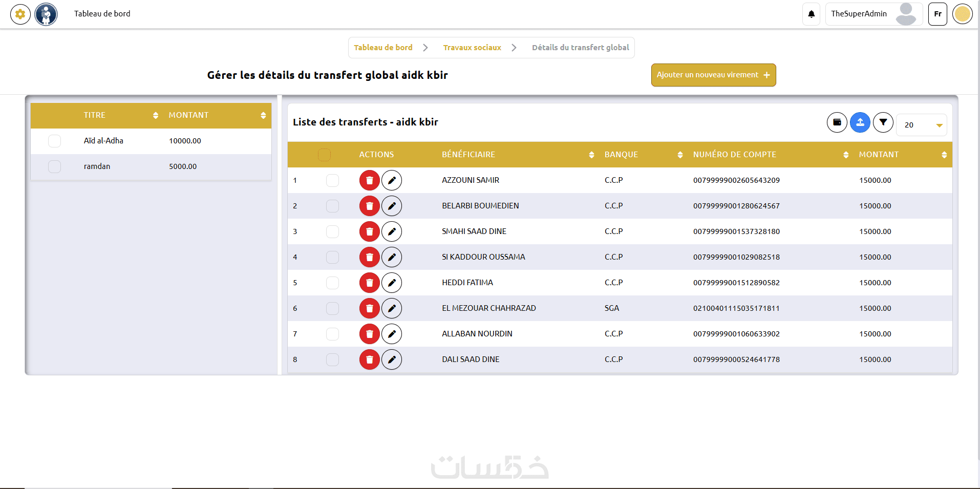Click the 5000.00 amount cell

(x=183, y=166)
